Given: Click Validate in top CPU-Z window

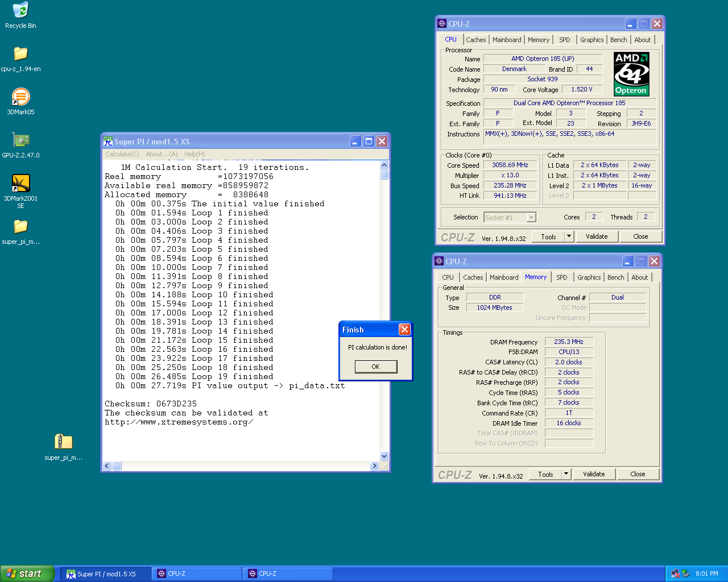Looking at the screenshot, I should click(597, 236).
